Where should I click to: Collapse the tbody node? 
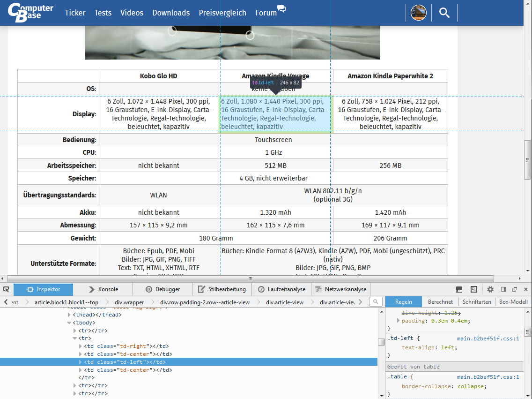click(x=69, y=323)
